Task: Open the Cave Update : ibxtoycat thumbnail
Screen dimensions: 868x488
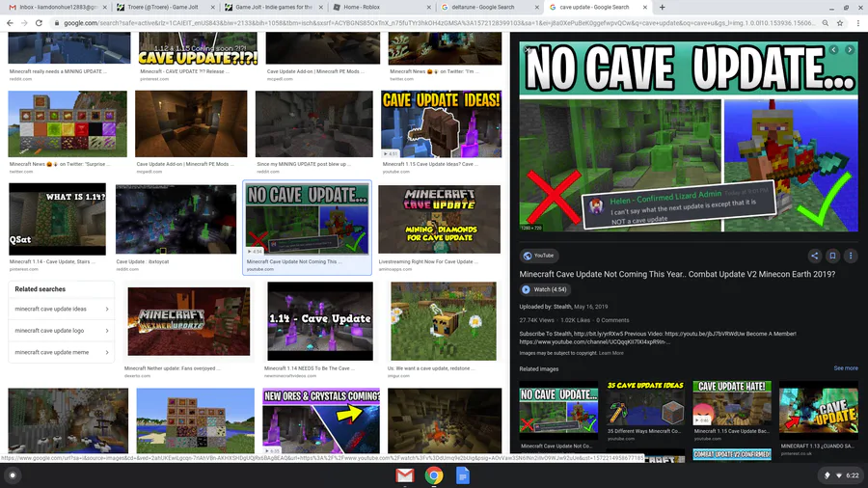Action: pyautogui.click(x=176, y=220)
